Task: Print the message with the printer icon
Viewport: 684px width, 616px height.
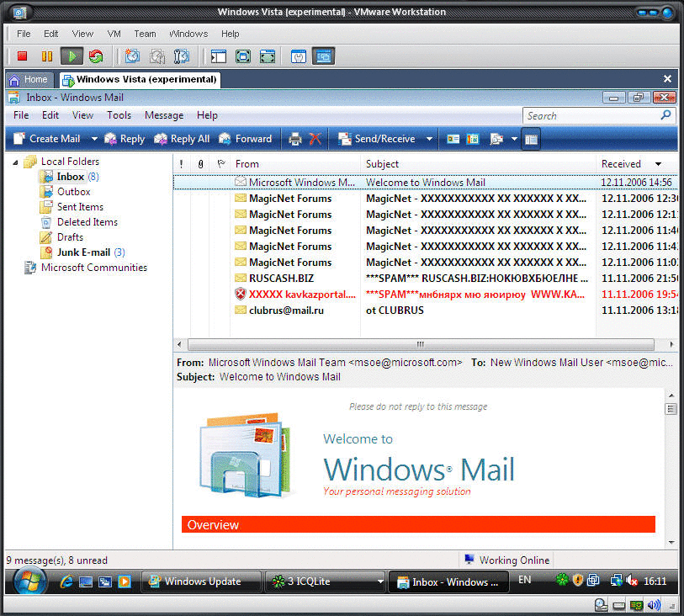Action: [x=295, y=139]
